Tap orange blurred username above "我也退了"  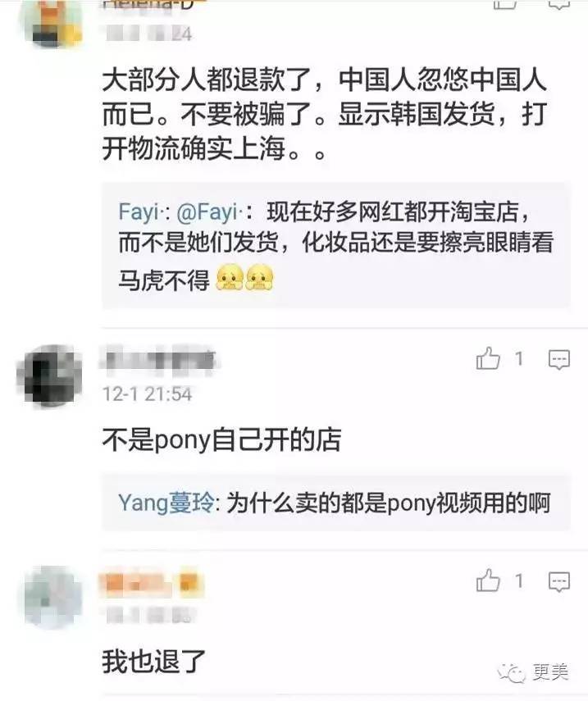(152, 583)
